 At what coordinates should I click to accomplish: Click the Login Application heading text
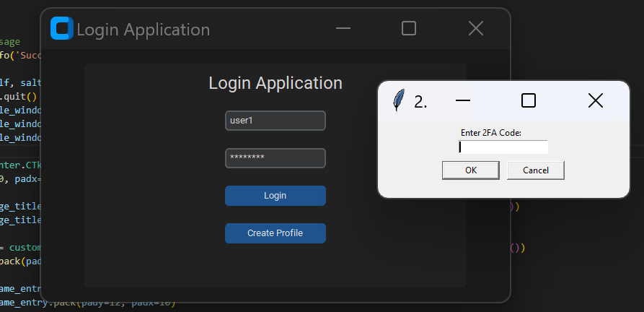(x=275, y=83)
